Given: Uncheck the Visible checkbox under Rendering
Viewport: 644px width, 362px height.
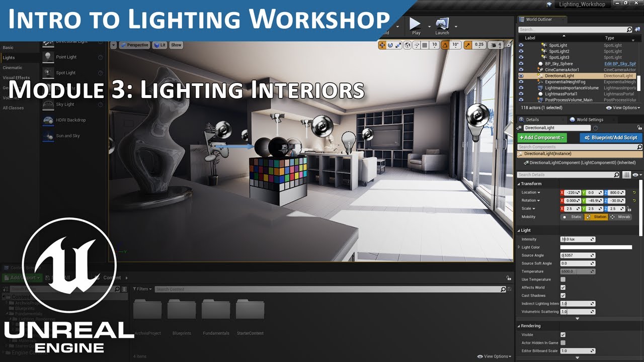Looking at the screenshot, I should point(563,335).
